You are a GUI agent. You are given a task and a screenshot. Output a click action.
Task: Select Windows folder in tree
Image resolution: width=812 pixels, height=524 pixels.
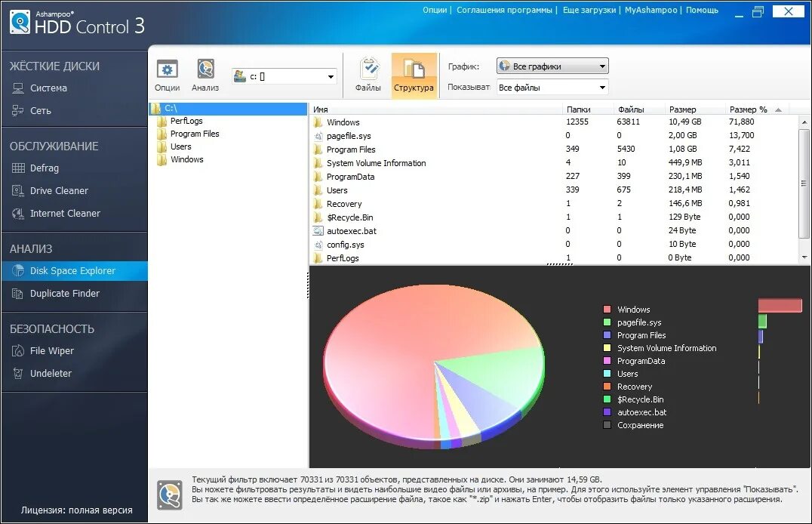[x=186, y=159]
